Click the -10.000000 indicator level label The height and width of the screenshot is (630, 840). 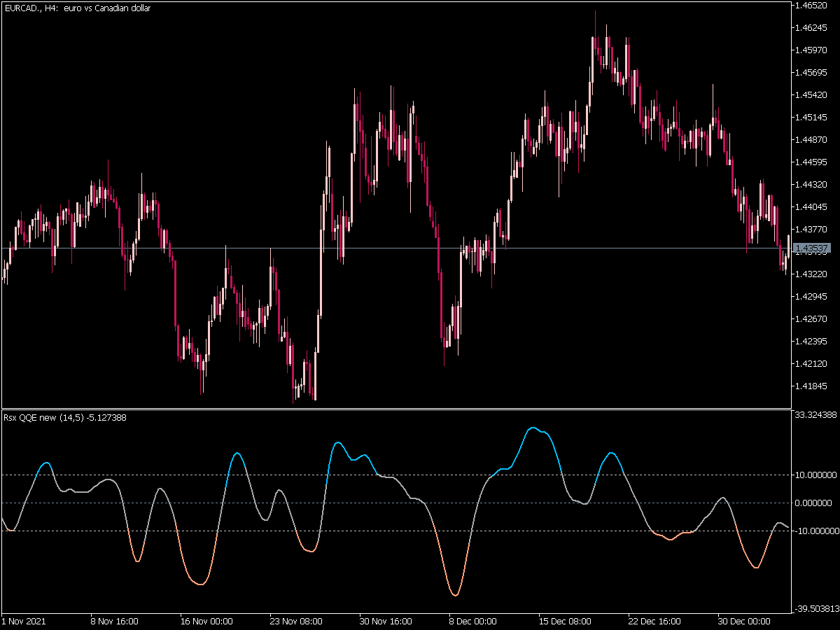coord(816,531)
